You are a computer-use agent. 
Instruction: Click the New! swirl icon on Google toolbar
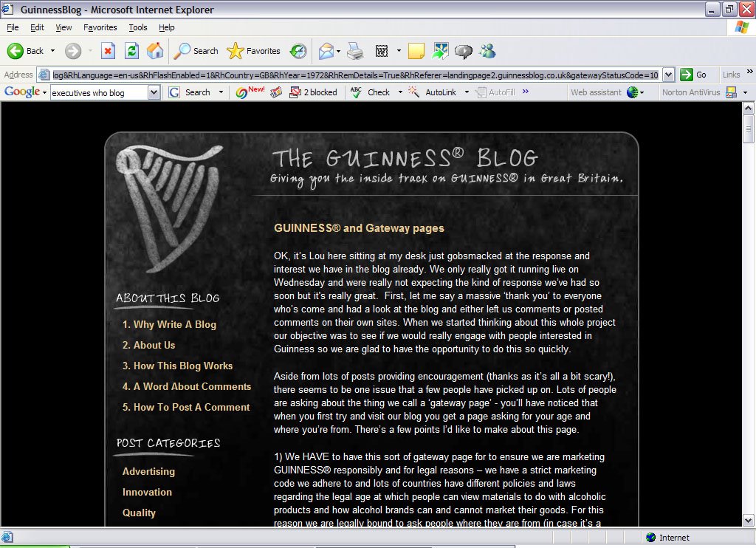tap(250, 92)
